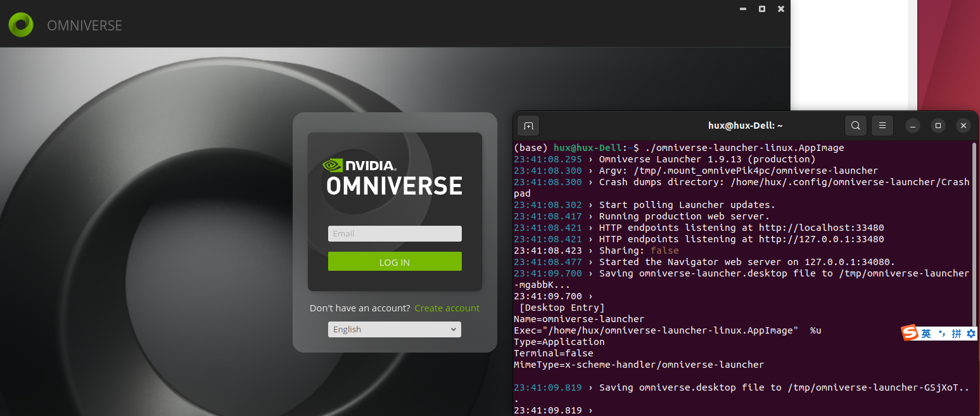Viewport: 980px width, 416px height.
Task: Toggle the Sogou punctuation mode icon
Action: (x=942, y=334)
